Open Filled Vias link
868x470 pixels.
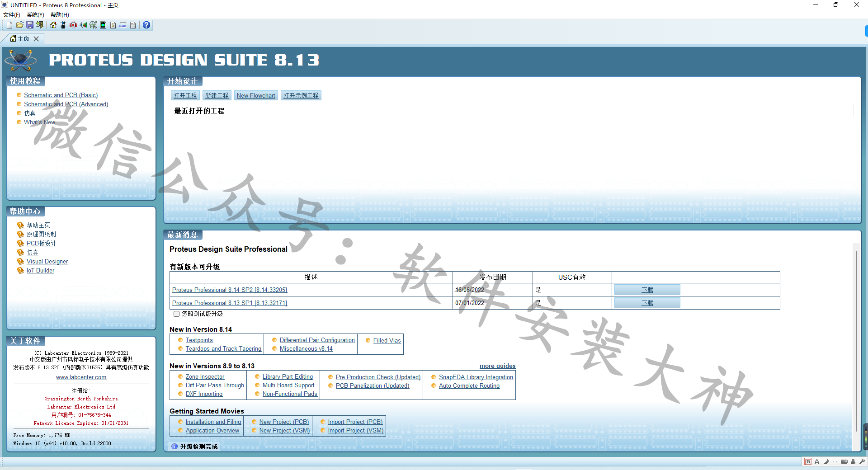click(x=387, y=341)
